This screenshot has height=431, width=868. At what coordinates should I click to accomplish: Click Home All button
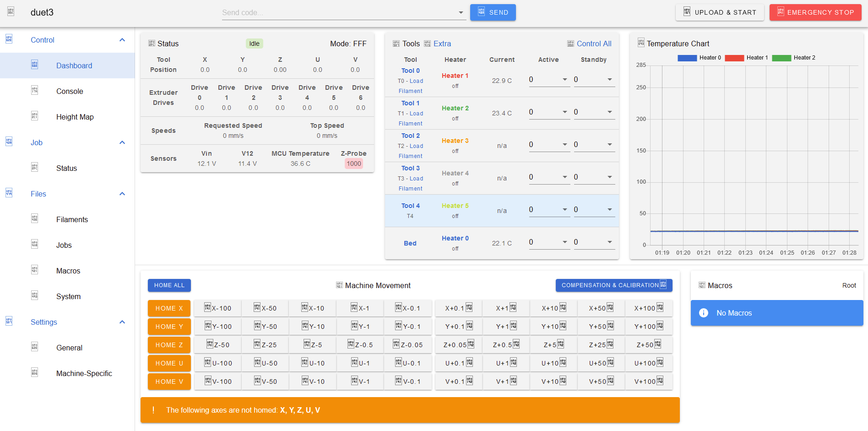[x=169, y=285]
